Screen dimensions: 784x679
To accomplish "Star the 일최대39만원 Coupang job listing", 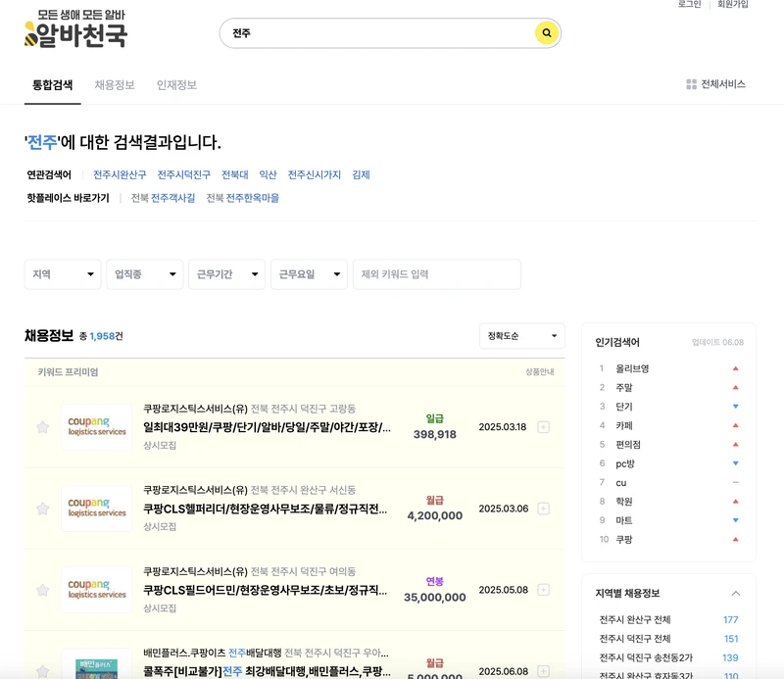I will 43,426.
